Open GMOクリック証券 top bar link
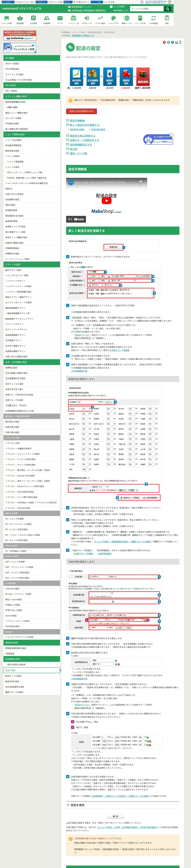This screenshot has height=868, width=191. point(55,2)
